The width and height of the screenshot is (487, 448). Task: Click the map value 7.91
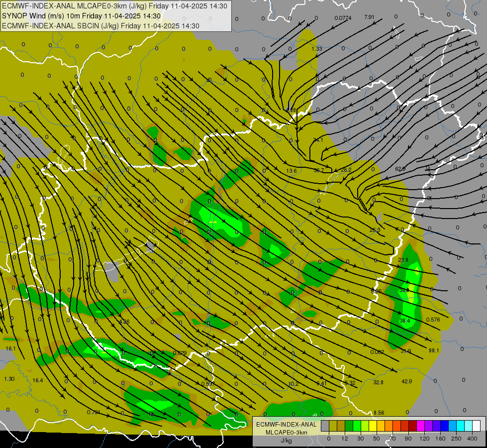pyautogui.click(x=369, y=17)
